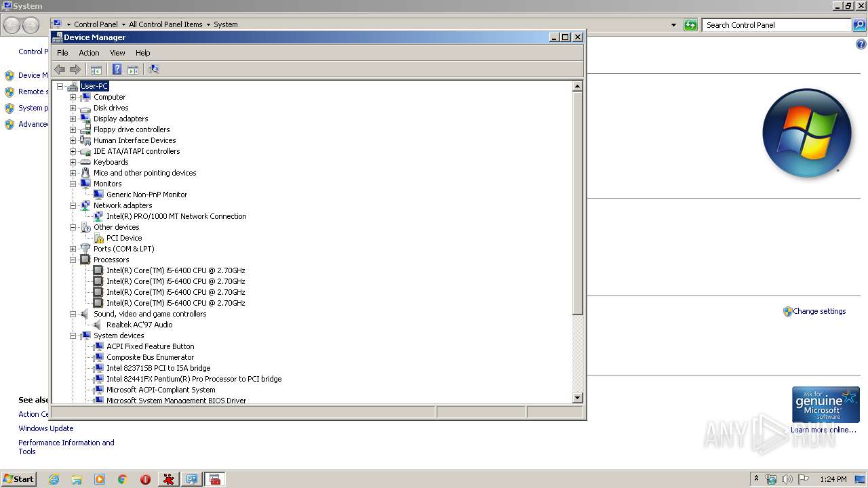Select the Intel PRO/1000 MT network adapter icon

pyautogui.click(x=99, y=216)
